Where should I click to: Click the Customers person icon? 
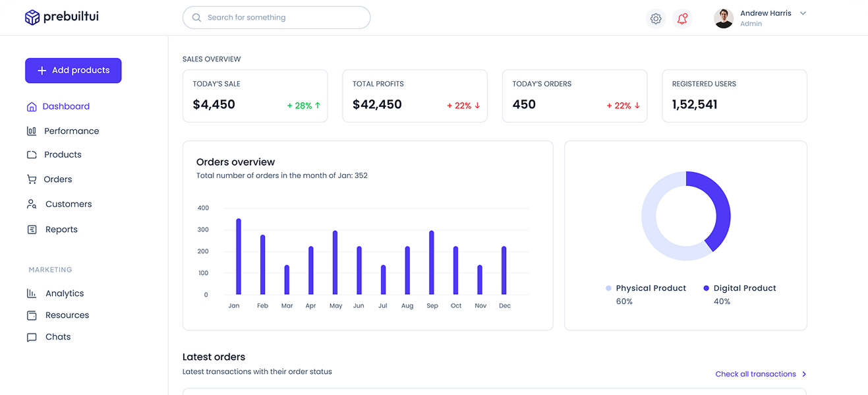(32, 204)
